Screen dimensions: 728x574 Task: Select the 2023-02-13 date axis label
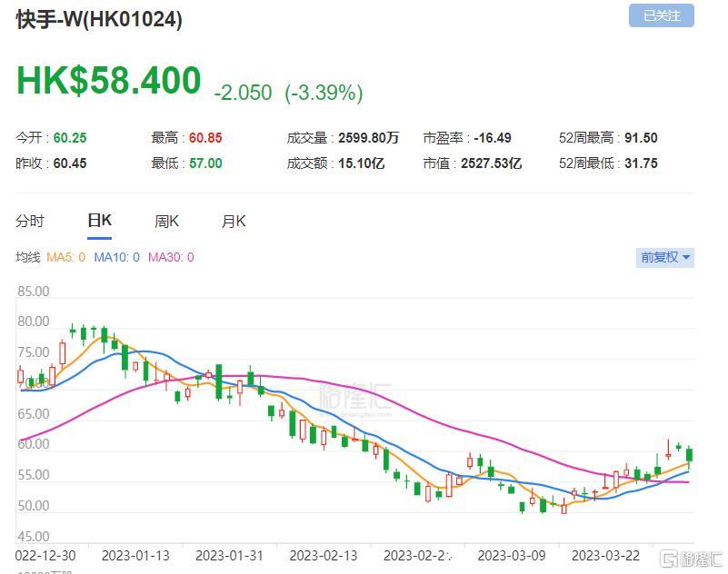324,556
